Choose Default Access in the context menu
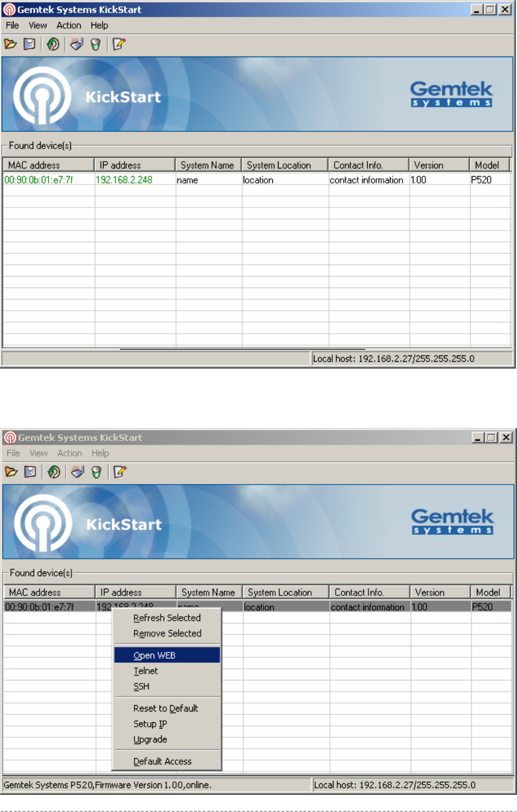Image resolution: width=517 pixels, height=812 pixels. 167,761
